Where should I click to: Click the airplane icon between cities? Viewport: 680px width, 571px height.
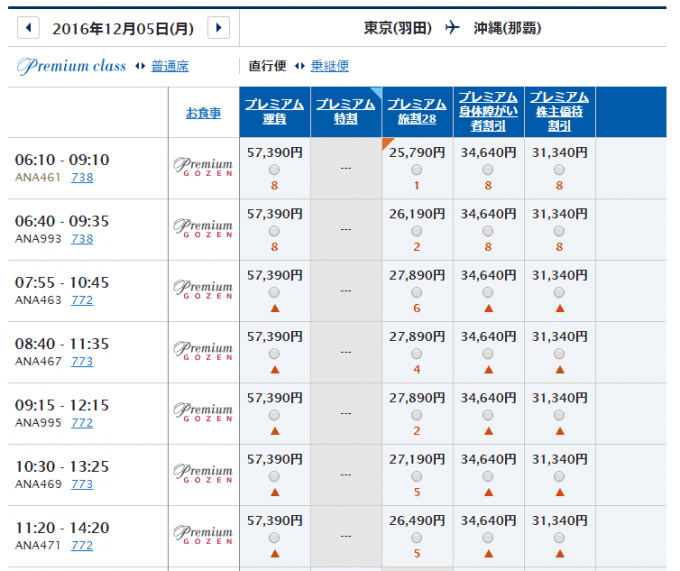point(452,28)
